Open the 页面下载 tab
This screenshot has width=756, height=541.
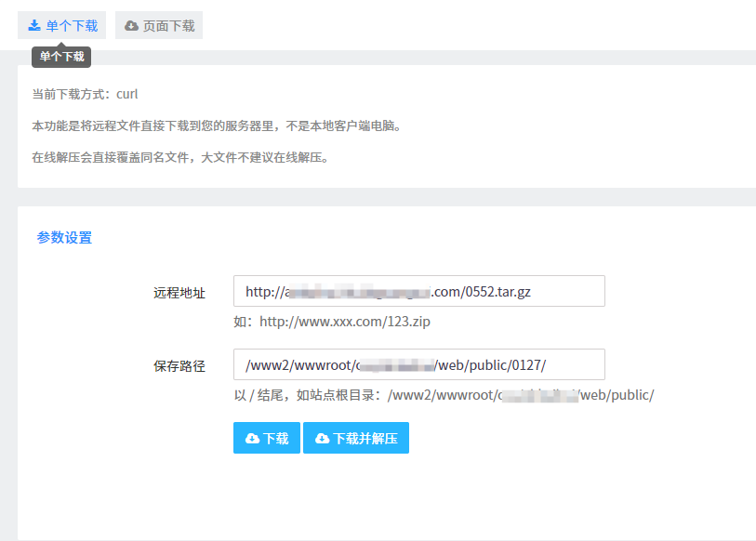(x=159, y=26)
